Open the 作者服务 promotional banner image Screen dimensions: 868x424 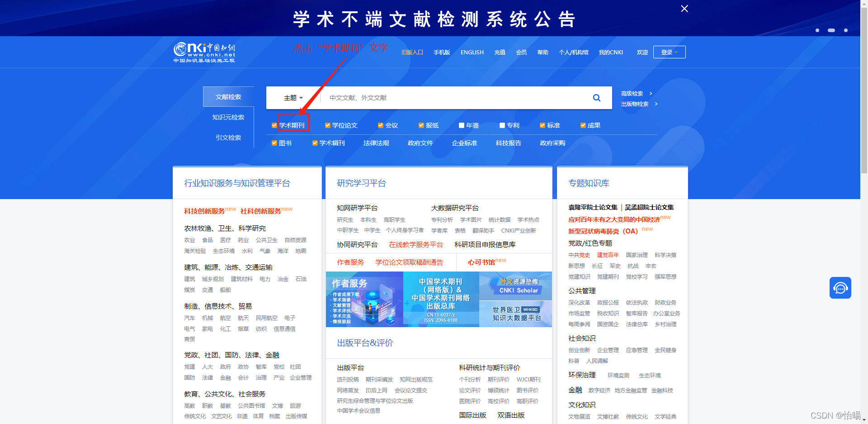[364, 299]
